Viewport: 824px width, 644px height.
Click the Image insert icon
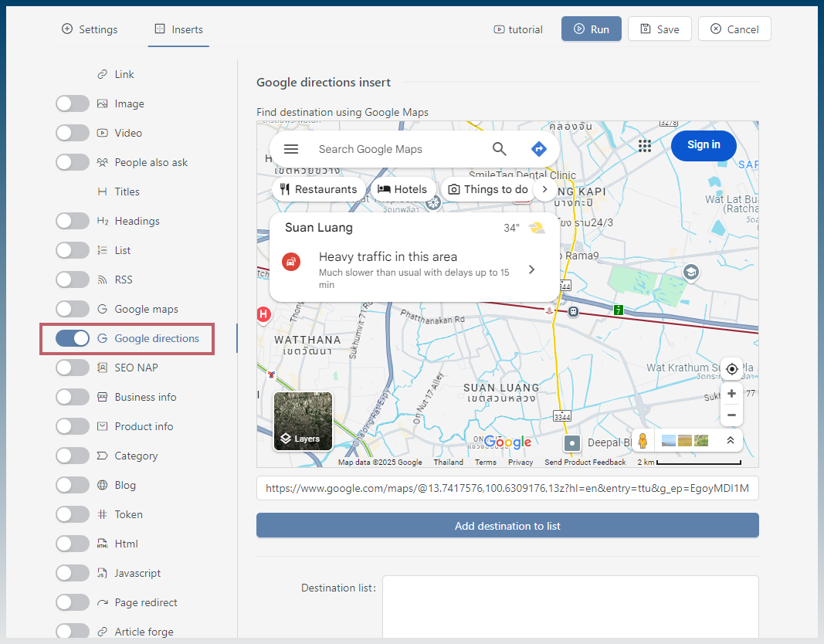[x=103, y=103]
